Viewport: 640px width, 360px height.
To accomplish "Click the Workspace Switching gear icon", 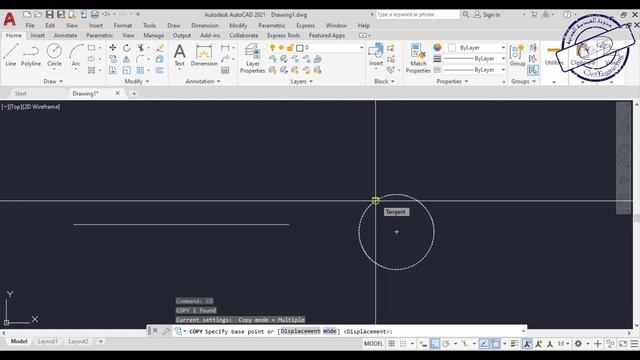I will (x=578, y=344).
